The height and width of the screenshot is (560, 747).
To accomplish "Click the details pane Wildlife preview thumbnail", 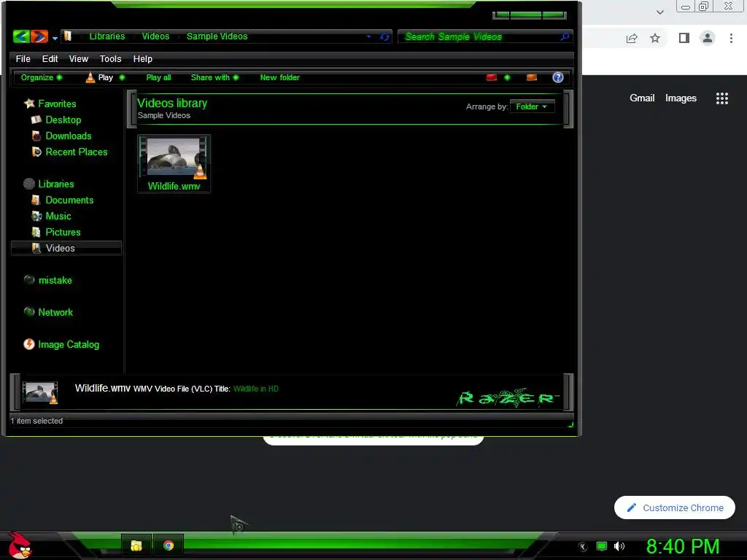I will (40, 393).
